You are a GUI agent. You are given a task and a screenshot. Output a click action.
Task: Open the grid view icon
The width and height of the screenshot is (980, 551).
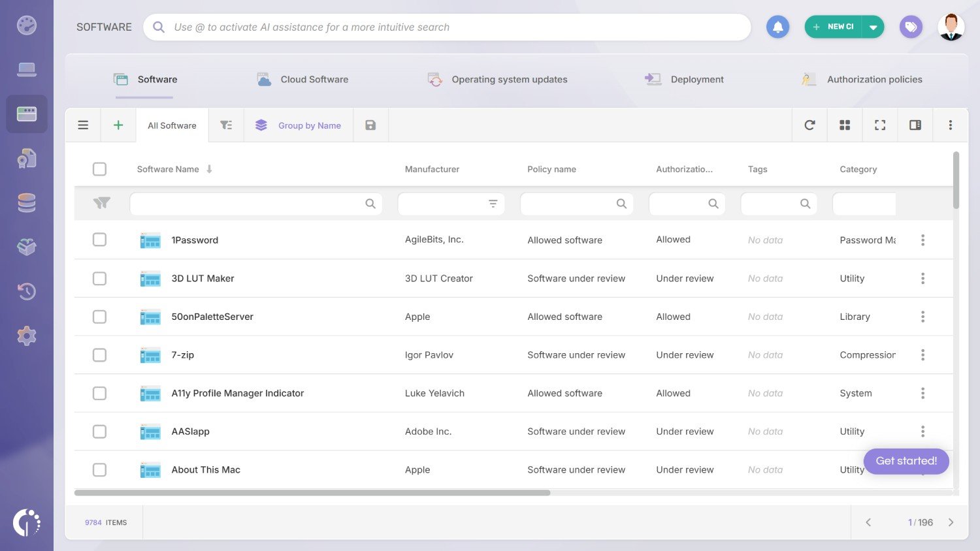coord(845,124)
